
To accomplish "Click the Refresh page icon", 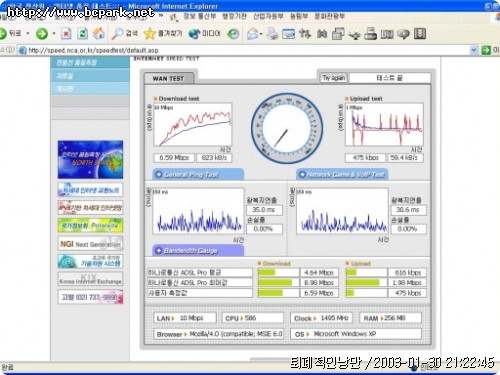I will tap(82, 33).
